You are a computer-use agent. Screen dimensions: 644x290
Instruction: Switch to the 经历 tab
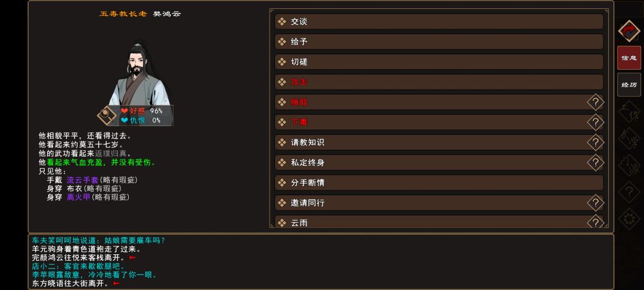[628, 85]
